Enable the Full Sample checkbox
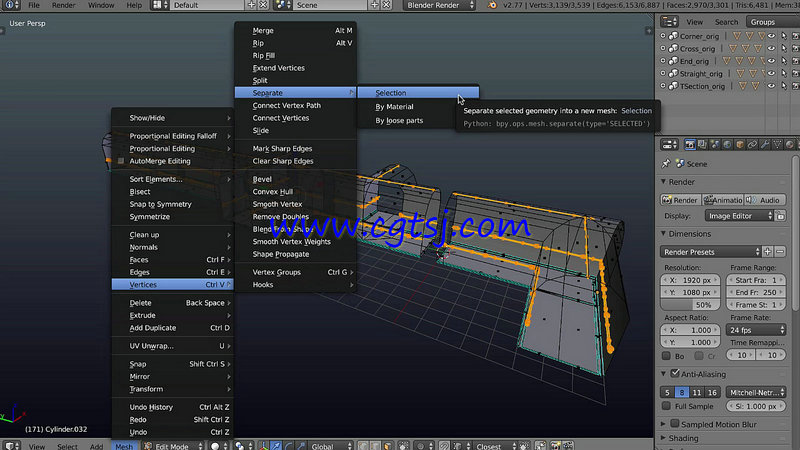This screenshot has width=800, height=450. 666,406
